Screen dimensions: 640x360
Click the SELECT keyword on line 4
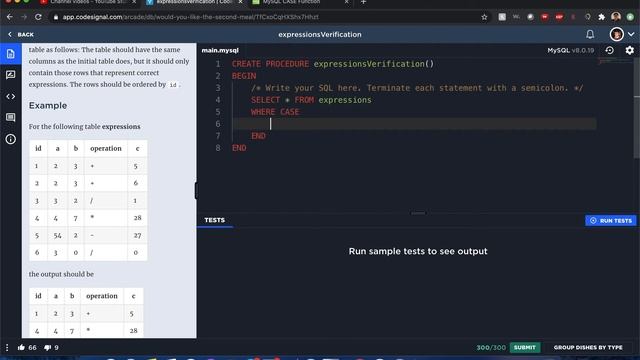click(265, 100)
